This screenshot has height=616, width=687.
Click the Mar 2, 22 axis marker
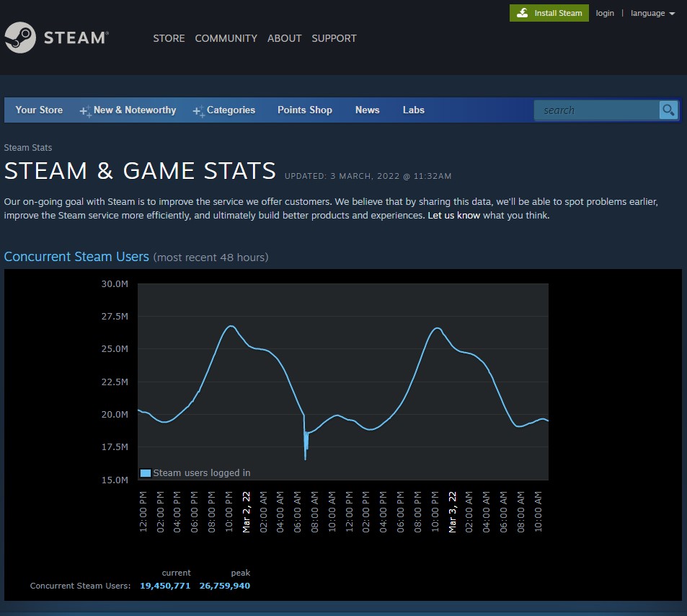coord(247,511)
